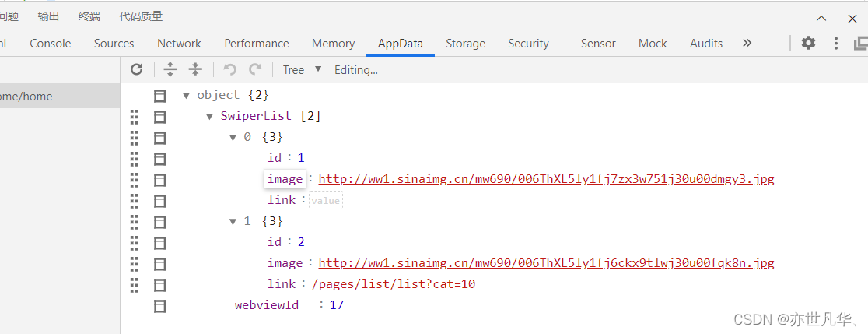Redo the last AppData edit
Screen dimensions: 868x334
(255, 69)
